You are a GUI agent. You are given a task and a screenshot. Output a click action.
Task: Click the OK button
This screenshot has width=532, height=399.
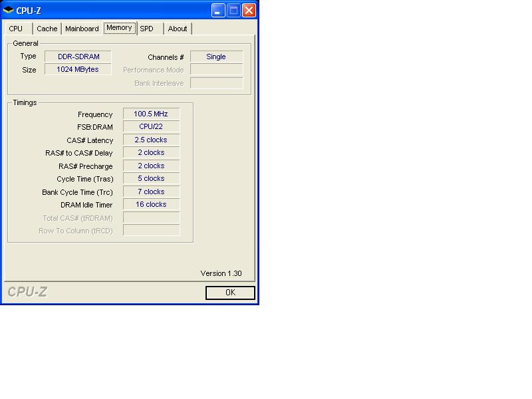(x=230, y=293)
